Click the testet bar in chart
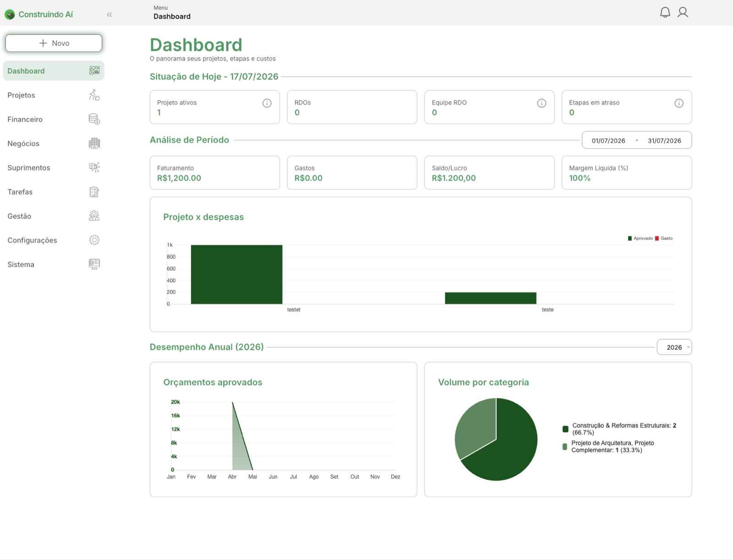The width and height of the screenshot is (733, 560). coord(236,274)
